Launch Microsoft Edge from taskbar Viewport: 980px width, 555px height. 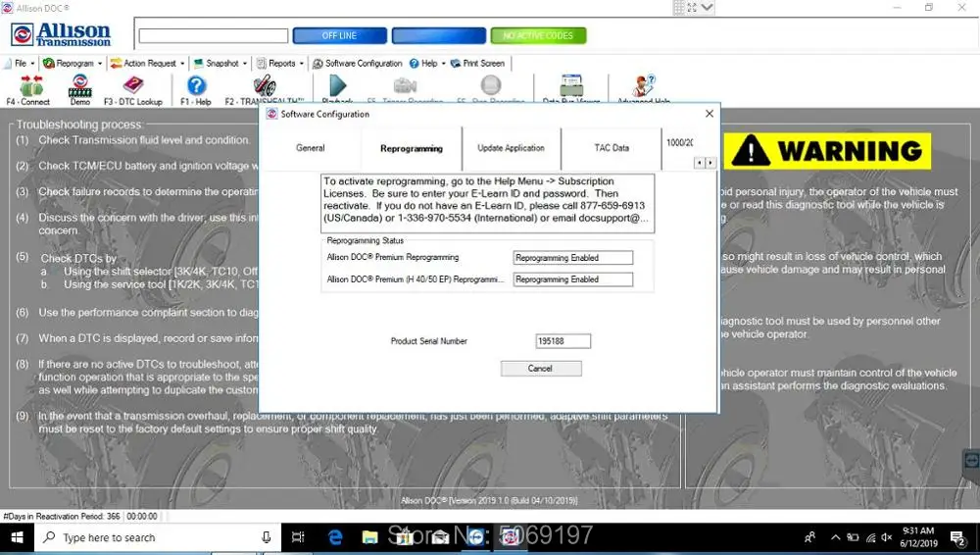(335, 537)
